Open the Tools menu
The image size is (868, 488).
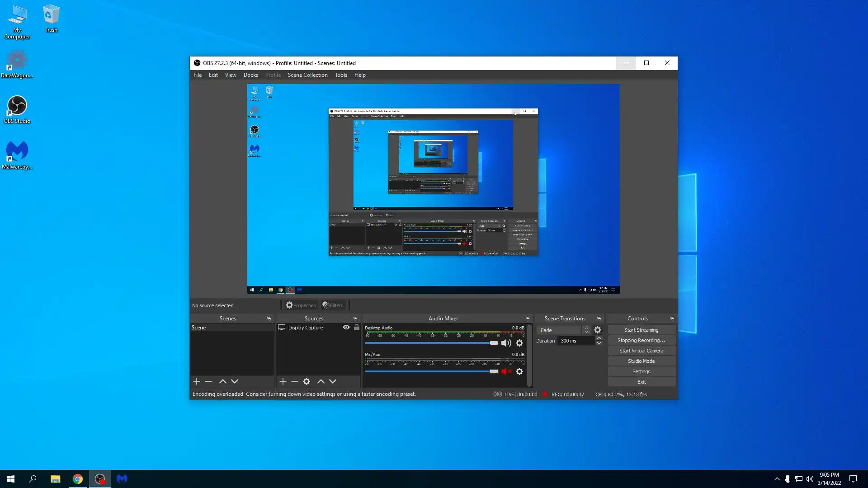click(x=341, y=75)
